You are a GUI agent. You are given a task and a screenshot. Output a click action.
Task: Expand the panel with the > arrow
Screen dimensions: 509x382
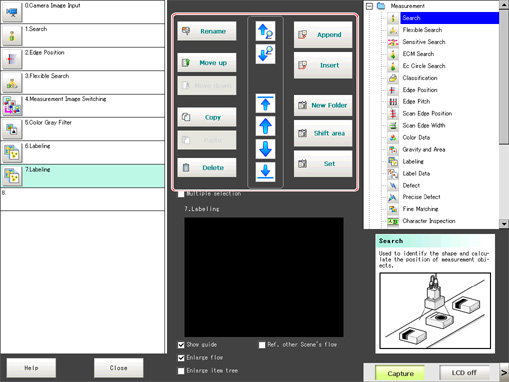pos(504,372)
